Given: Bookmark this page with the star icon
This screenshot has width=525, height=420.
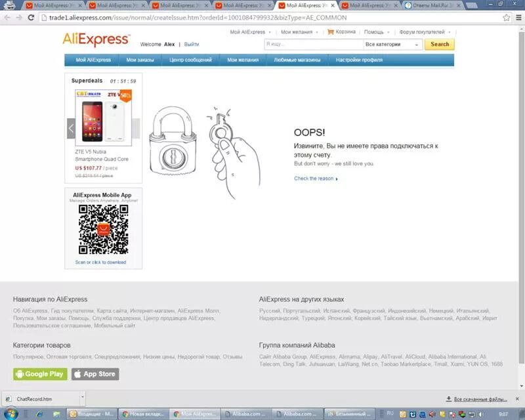Looking at the screenshot, I should click(506, 18).
